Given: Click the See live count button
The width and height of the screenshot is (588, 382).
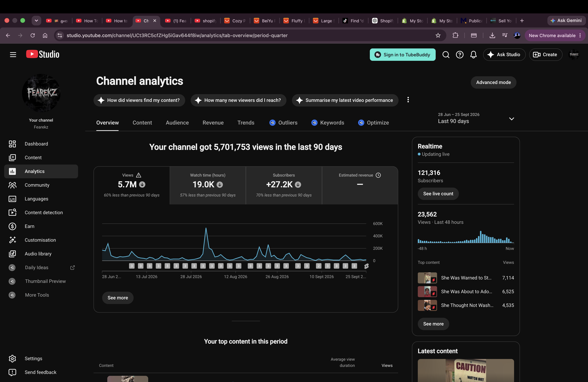Looking at the screenshot, I should click(x=438, y=194).
